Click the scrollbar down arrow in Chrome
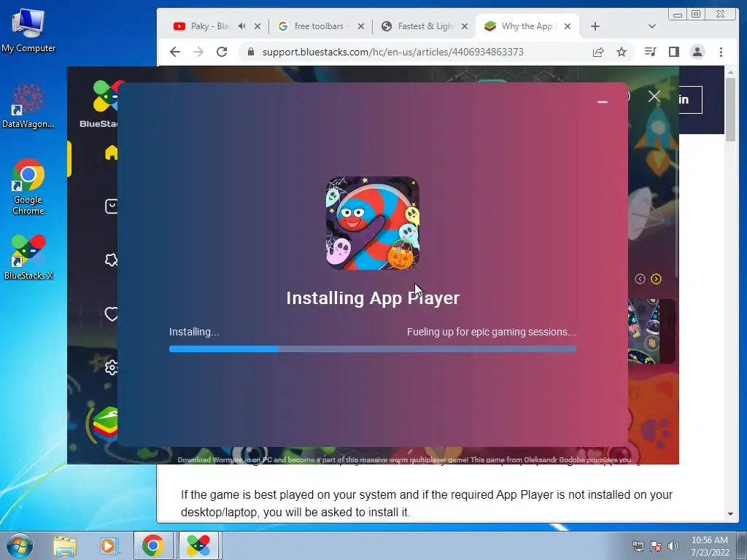The width and height of the screenshot is (747, 560). click(x=730, y=514)
